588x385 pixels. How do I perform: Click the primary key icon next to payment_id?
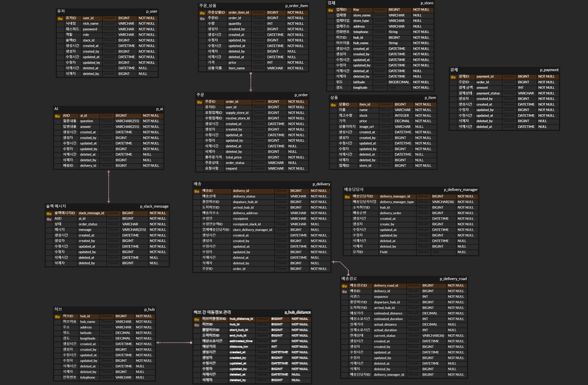click(x=453, y=77)
